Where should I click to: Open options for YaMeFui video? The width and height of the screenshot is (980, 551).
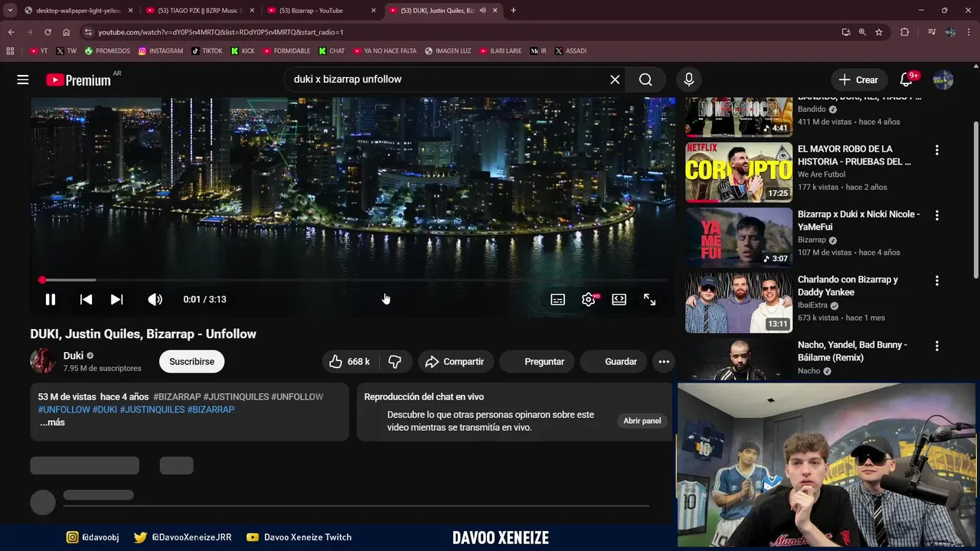(936, 215)
